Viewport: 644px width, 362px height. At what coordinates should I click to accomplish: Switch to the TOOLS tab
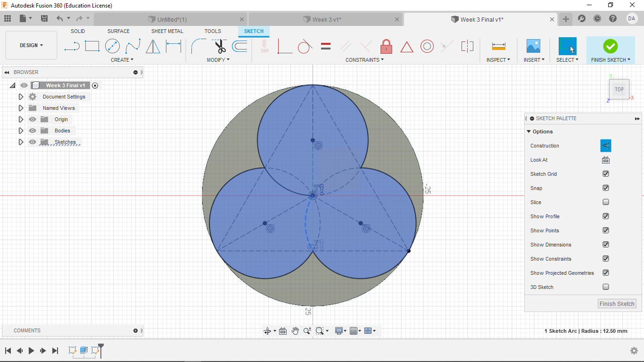tap(213, 31)
